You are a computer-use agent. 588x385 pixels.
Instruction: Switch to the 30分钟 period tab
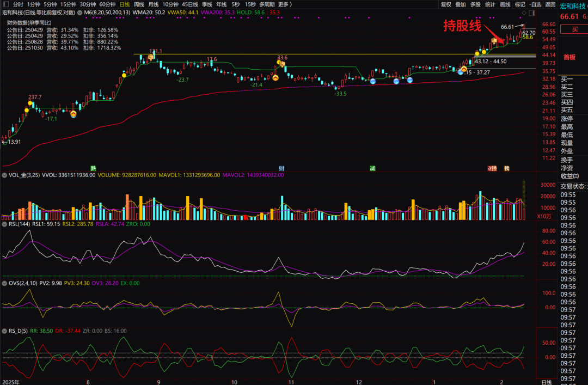click(88, 4)
